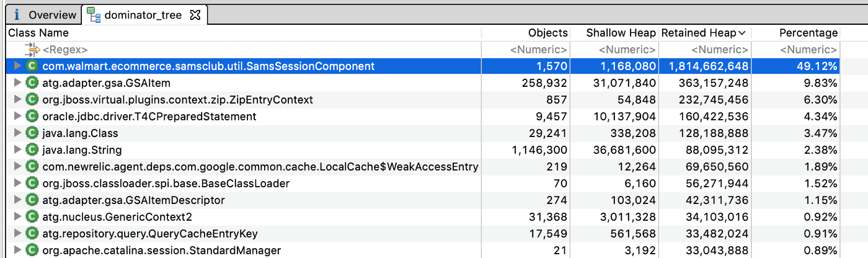Click objects count 258,932
868x258 pixels.
click(x=546, y=82)
